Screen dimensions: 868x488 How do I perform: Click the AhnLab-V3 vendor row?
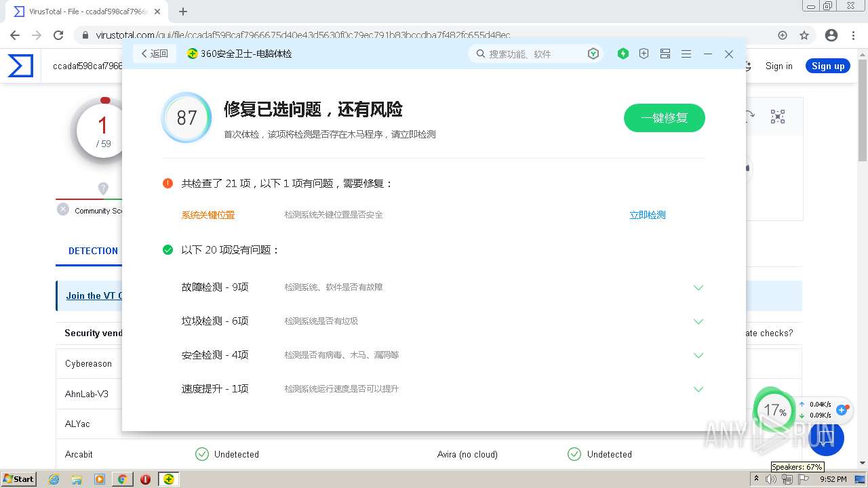click(x=87, y=394)
